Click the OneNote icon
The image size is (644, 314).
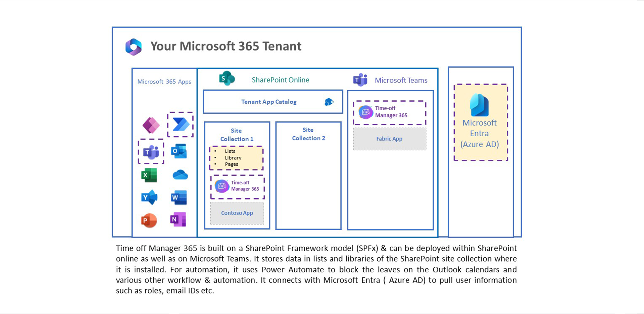178,219
